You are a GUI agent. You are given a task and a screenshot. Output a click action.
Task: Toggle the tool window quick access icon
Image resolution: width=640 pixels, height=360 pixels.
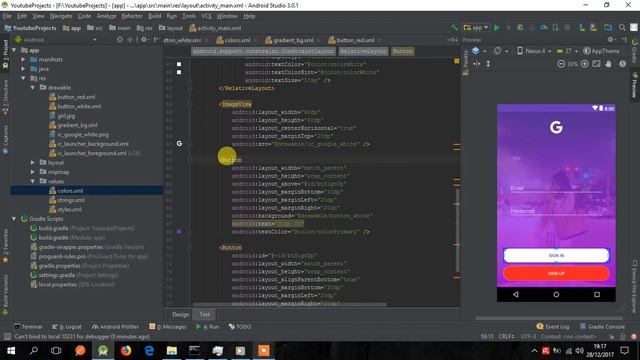point(7,337)
